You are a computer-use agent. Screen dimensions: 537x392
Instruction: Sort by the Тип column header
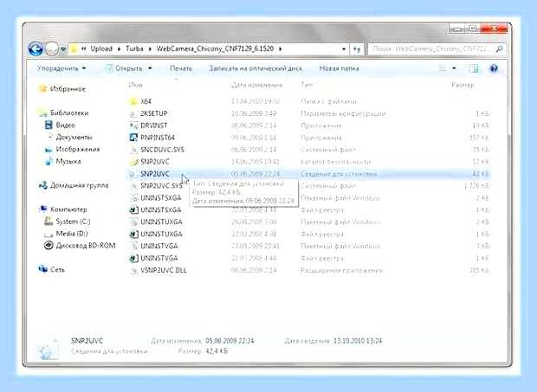click(x=307, y=85)
